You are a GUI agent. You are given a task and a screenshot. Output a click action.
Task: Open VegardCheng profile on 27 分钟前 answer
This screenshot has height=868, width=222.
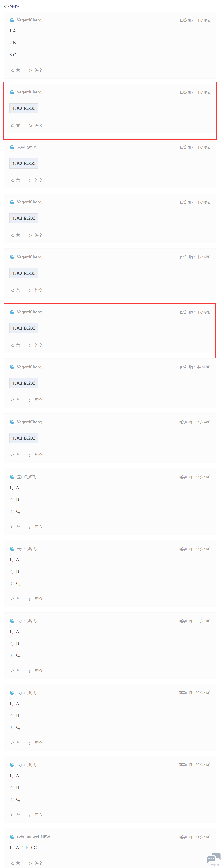pyautogui.click(x=30, y=422)
